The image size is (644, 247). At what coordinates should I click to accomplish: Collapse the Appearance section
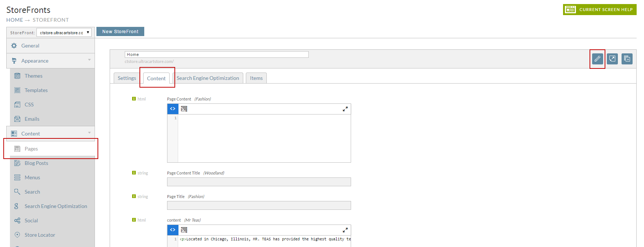click(x=89, y=60)
